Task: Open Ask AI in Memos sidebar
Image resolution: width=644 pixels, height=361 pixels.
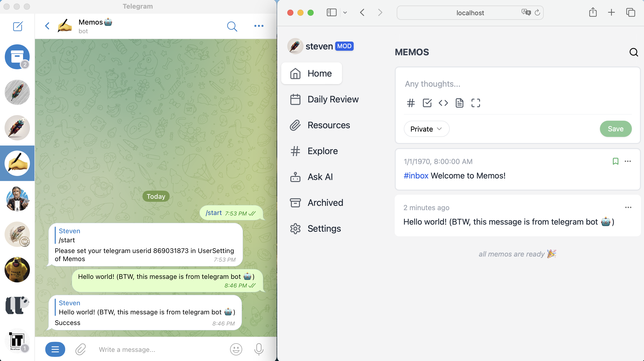Action: coord(312,177)
